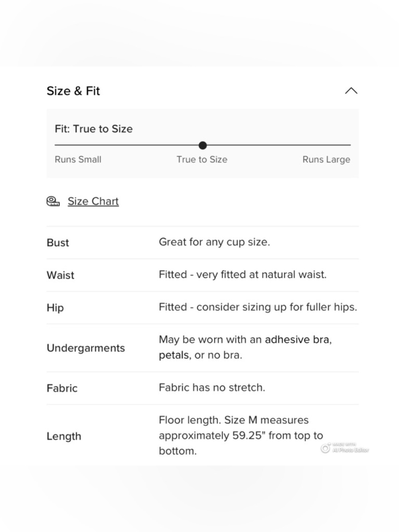Select the Bust row label
399x532 pixels.
(x=57, y=243)
